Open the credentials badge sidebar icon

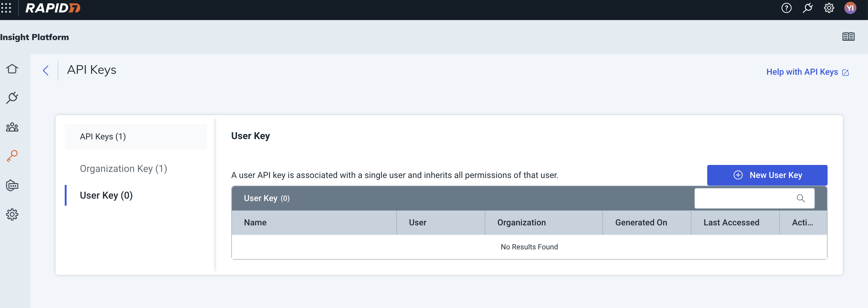point(12,186)
